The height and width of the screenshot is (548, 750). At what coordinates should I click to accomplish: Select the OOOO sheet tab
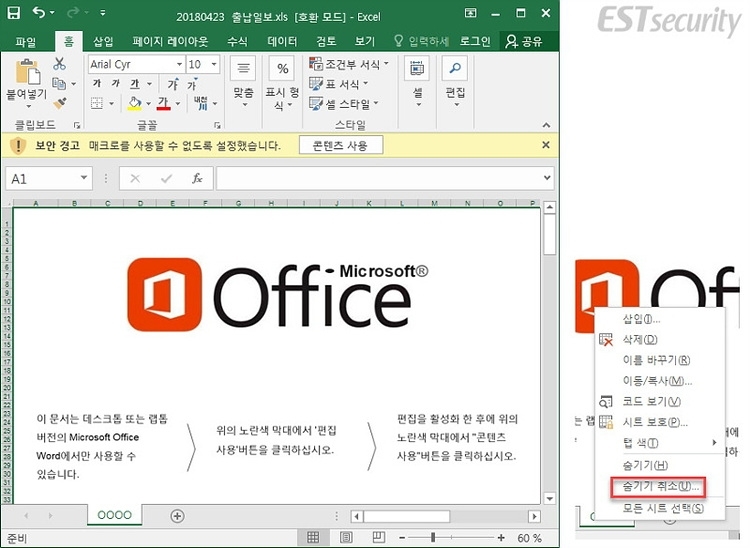point(114,515)
